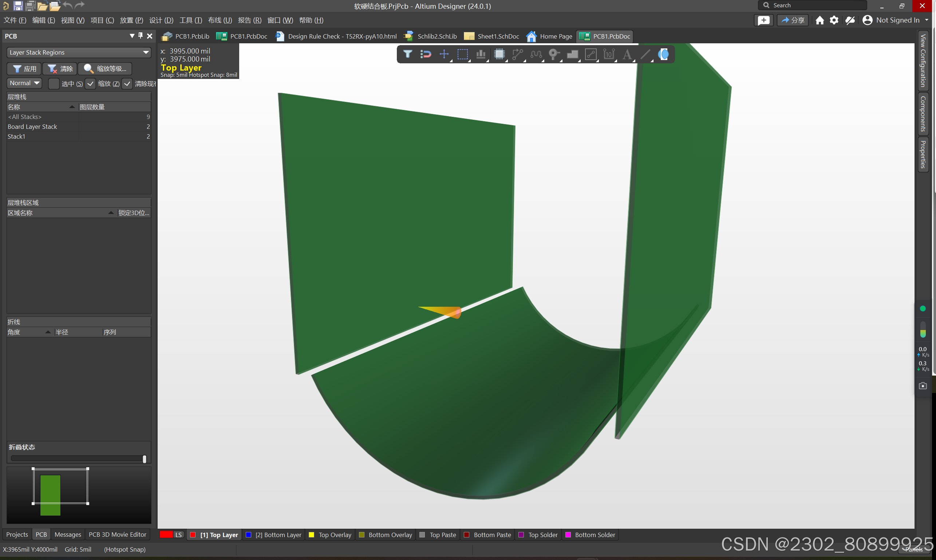Select the Place String text tool
The image size is (936, 560).
pos(627,54)
